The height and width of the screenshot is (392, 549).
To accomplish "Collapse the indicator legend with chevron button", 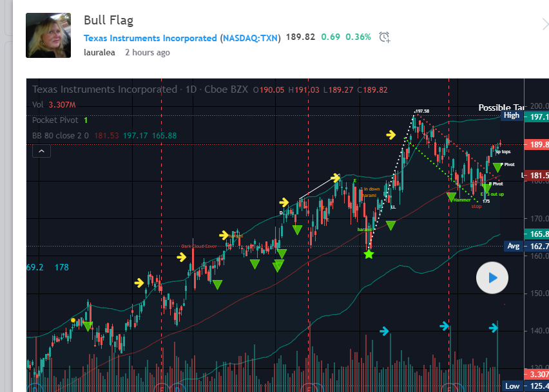I will (41, 151).
